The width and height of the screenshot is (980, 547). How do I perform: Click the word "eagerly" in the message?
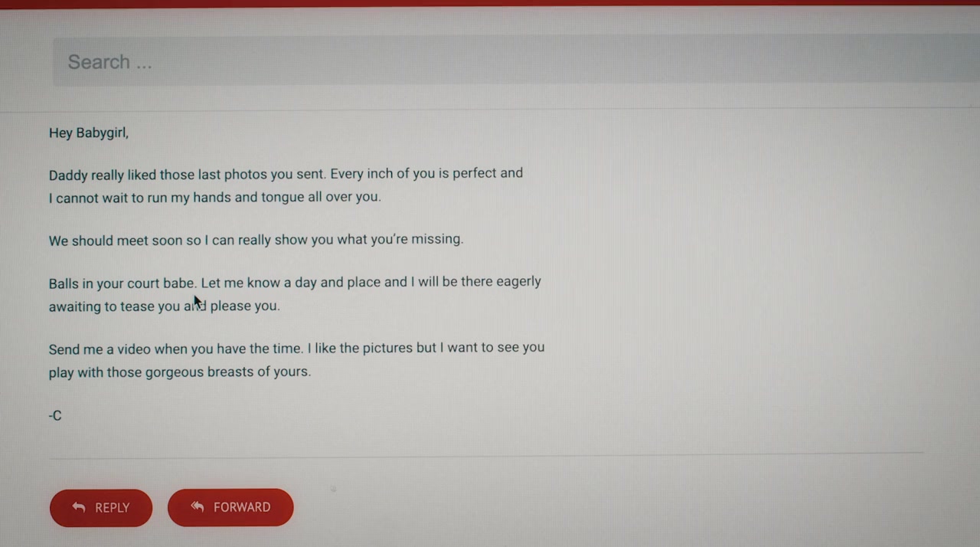click(x=518, y=282)
